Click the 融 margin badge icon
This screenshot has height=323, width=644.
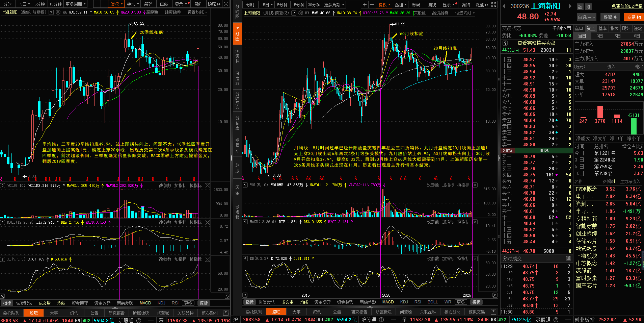tap(580, 7)
